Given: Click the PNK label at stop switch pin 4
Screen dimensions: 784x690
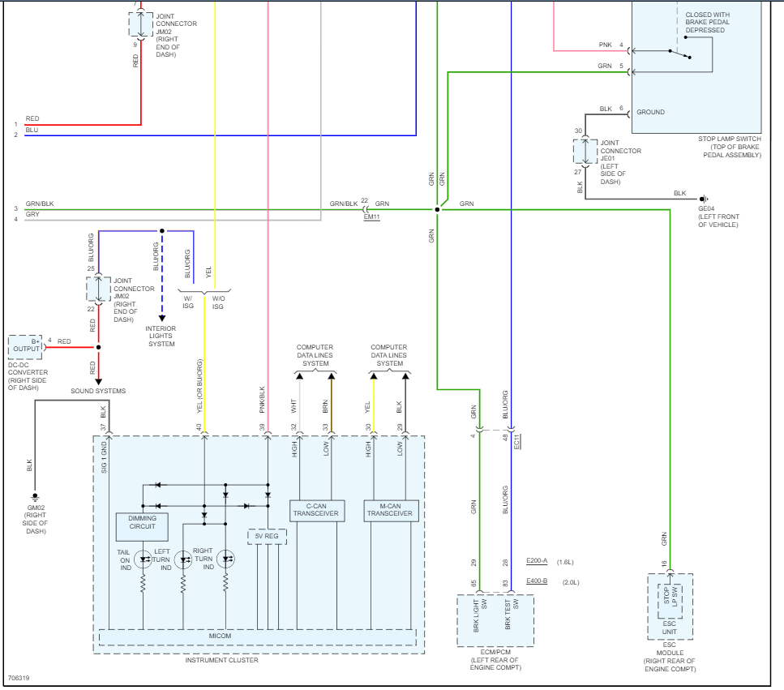Looking at the screenshot, I should tap(606, 45).
